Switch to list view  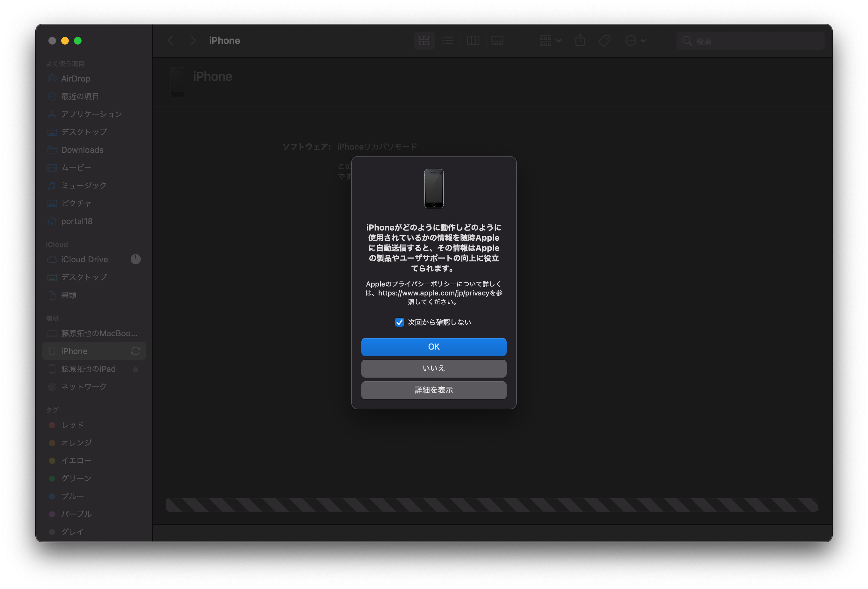pos(447,41)
